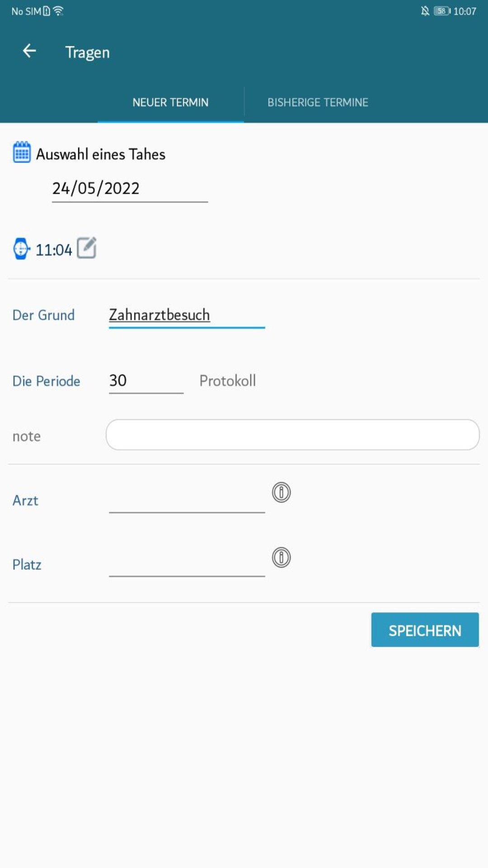This screenshot has width=488, height=868.
Task: Tap the Zahnarztbesuch reason field
Action: pos(187,315)
